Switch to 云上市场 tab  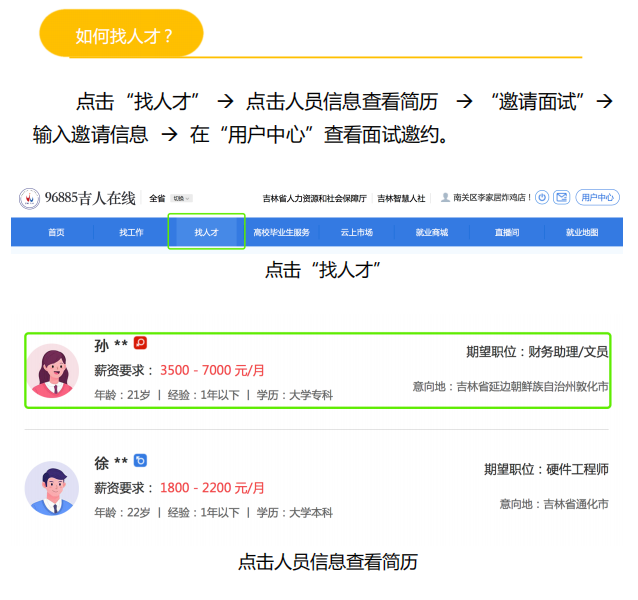tap(356, 232)
